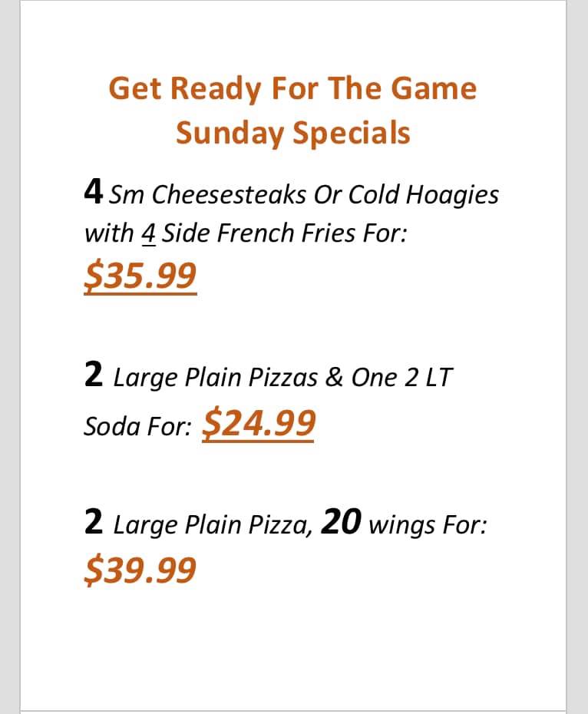Click the "Sunday Specials" heading line
The width and height of the screenshot is (588, 714).
point(292,133)
